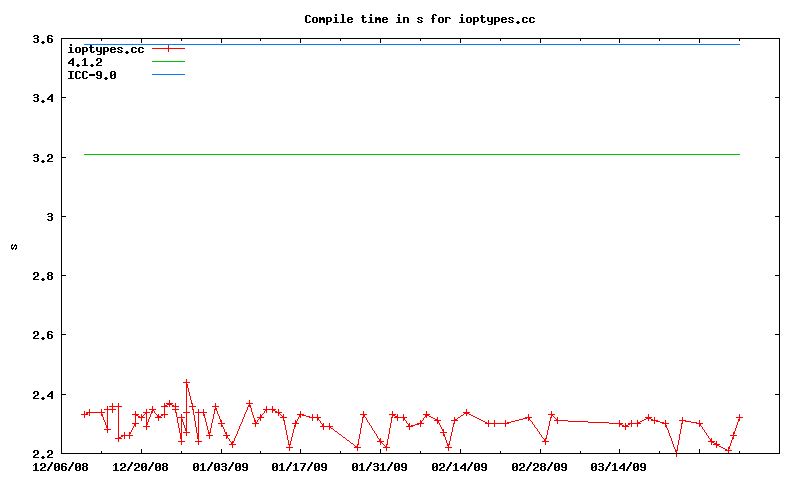Click the 3.6 y-axis tick label
Image resolution: width=800 pixels, height=480 pixels.
point(42,39)
